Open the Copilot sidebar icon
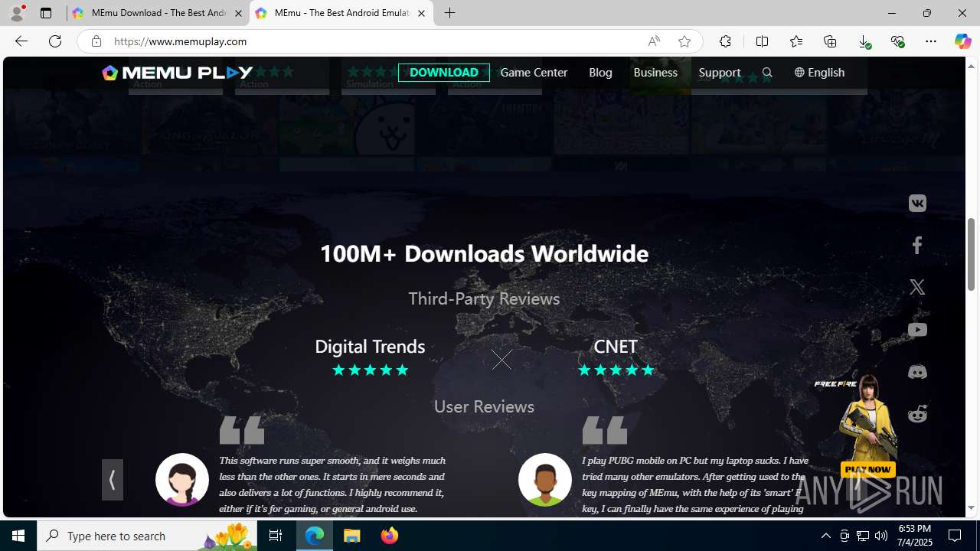This screenshot has width=980, height=551. [962, 41]
